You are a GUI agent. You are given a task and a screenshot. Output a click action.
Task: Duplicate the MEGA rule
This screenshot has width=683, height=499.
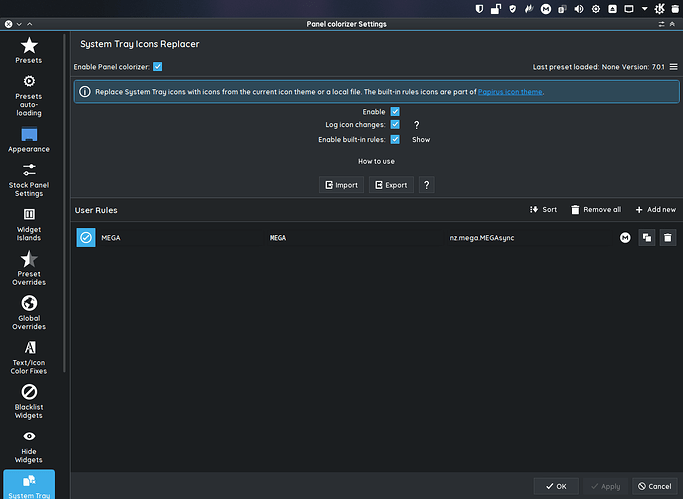coord(647,237)
